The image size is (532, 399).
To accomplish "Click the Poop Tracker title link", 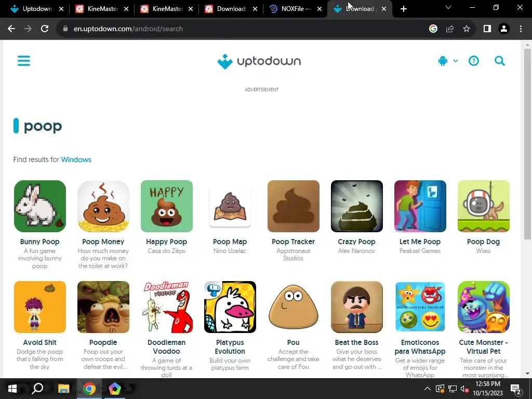I will [x=294, y=242].
